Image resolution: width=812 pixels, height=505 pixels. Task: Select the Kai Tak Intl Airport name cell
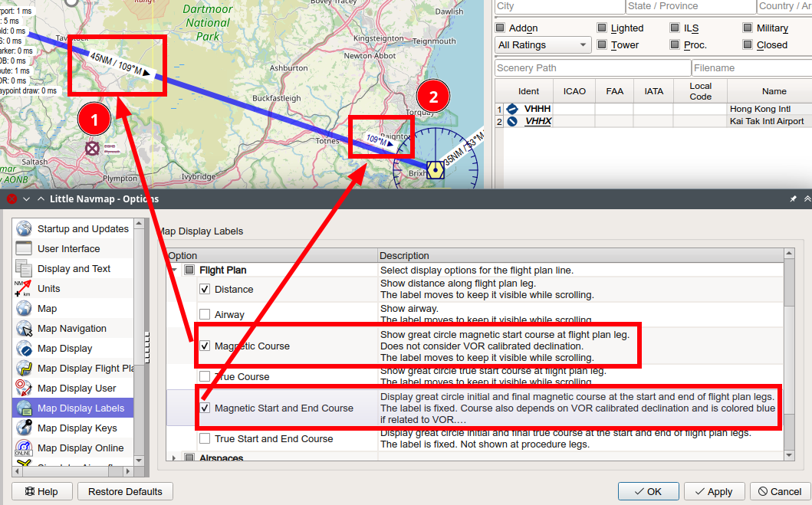tap(769, 121)
